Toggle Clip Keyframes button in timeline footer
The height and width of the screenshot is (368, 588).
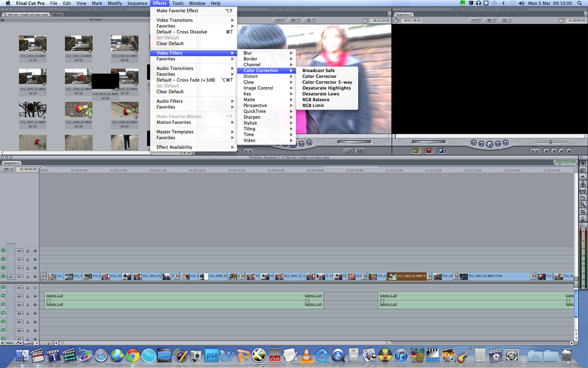[10, 343]
